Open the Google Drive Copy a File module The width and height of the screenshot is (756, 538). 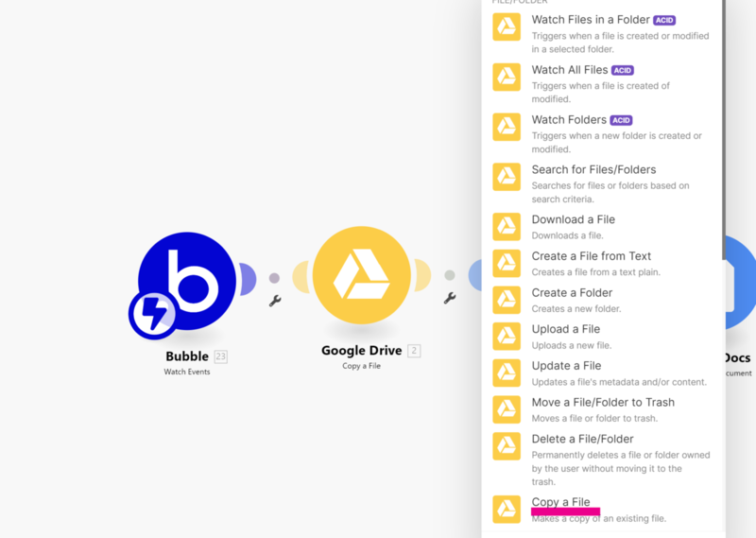pos(362,275)
